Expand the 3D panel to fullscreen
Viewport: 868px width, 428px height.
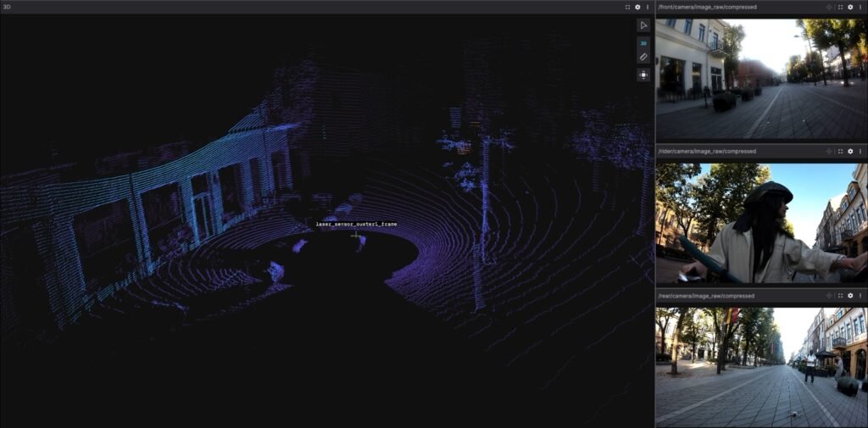pyautogui.click(x=627, y=7)
